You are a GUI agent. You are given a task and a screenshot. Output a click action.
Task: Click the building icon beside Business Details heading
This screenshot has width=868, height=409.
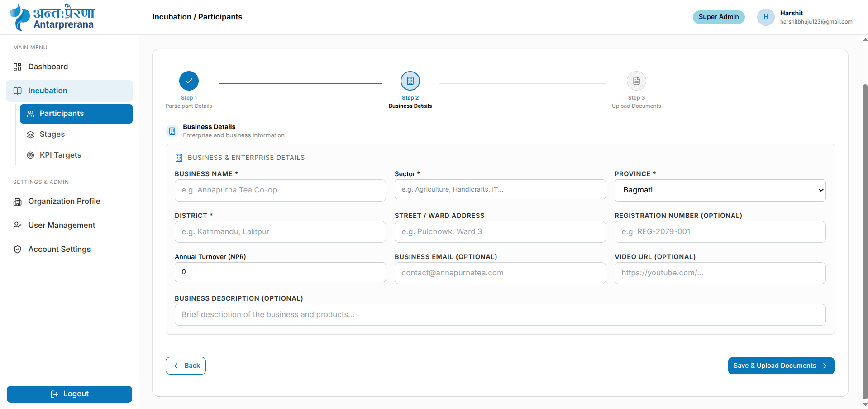(x=172, y=131)
